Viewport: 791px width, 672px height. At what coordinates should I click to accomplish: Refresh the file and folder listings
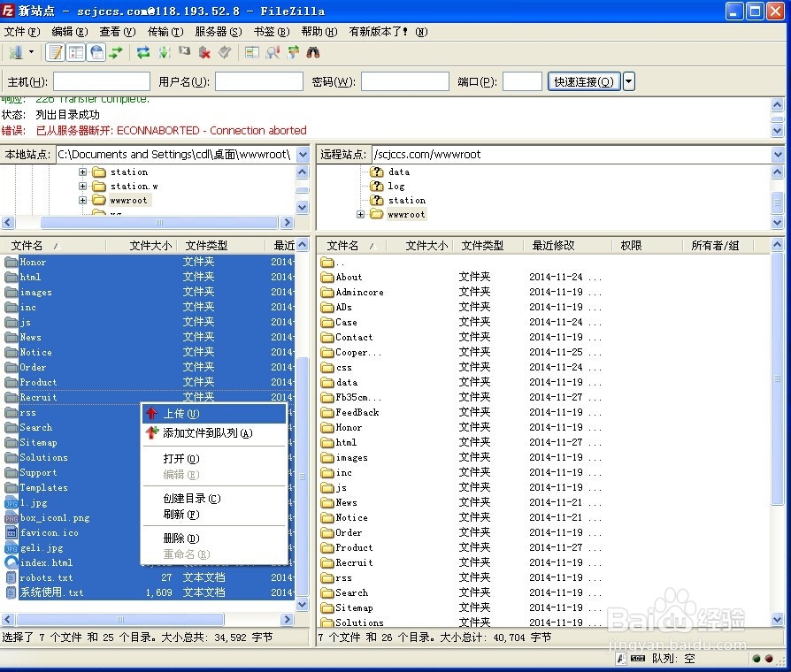click(x=143, y=53)
